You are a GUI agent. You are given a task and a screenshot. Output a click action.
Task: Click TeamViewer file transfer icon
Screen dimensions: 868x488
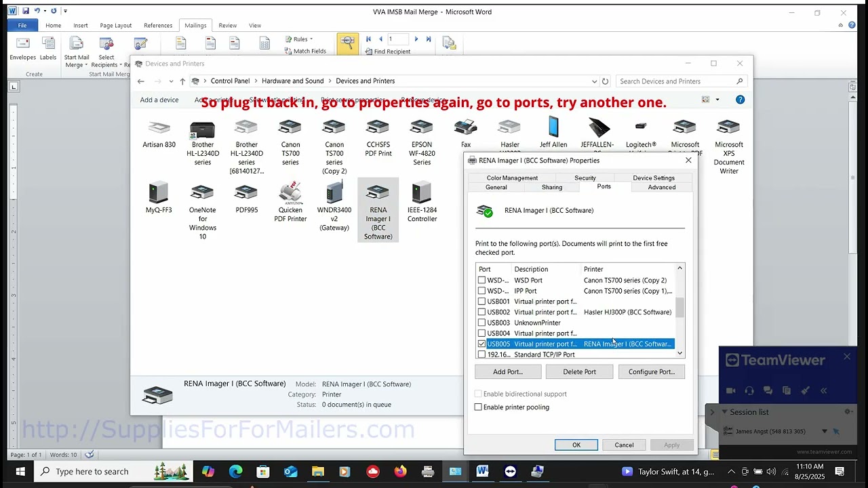click(787, 390)
